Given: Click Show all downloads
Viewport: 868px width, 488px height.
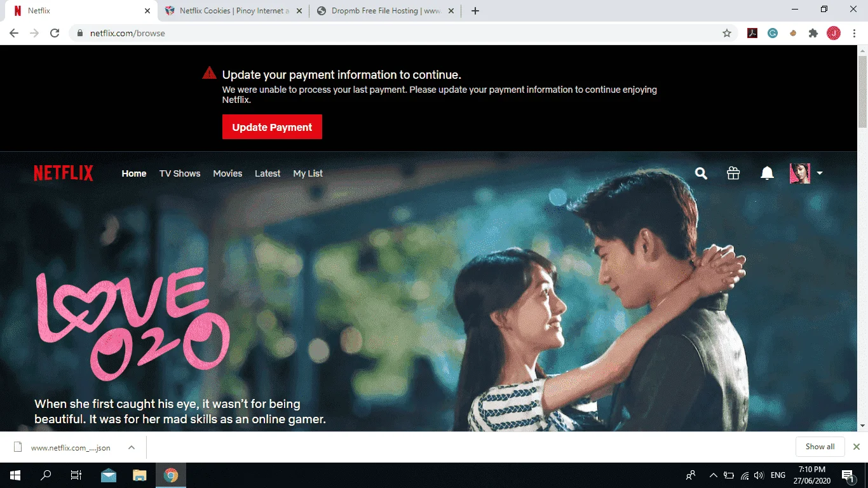Looking at the screenshot, I should [x=820, y=447].
